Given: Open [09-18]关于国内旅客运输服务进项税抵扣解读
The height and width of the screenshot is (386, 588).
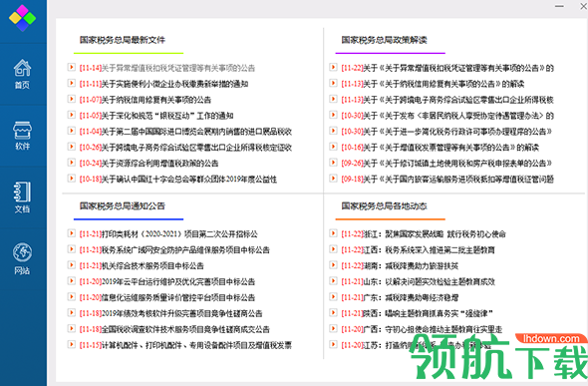Looking at the screenshot, I should (447, 180).
